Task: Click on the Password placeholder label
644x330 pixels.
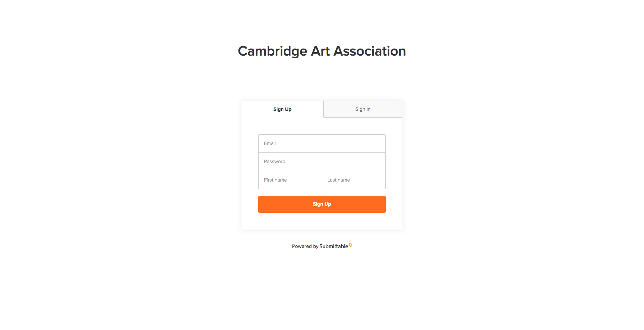Action: click(x=275, y=161)
